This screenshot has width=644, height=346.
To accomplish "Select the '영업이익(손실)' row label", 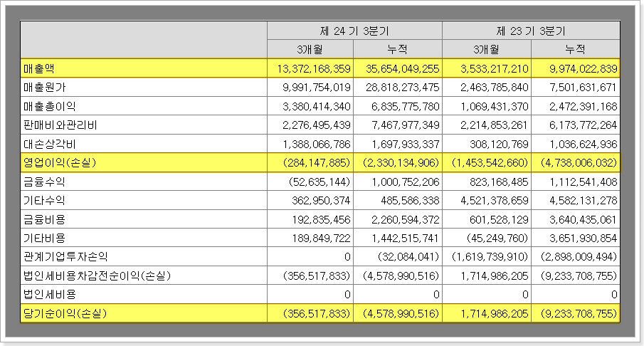I will pyautogui.click(x=60, y=163).
